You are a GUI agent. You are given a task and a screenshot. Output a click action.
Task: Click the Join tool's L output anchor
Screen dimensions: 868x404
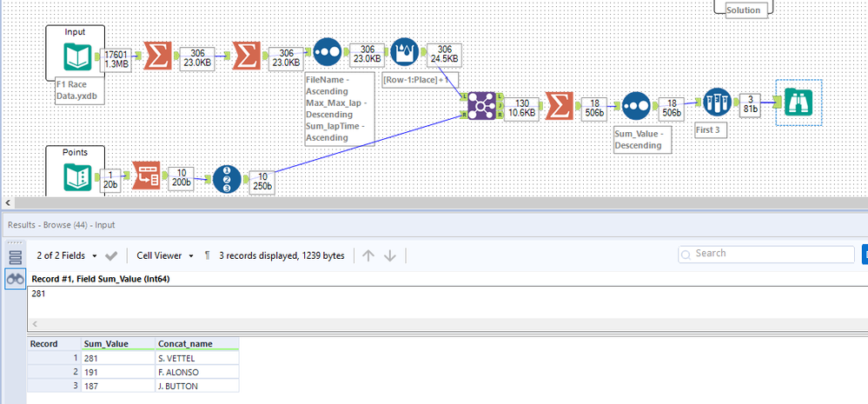(x=500, y=96)
